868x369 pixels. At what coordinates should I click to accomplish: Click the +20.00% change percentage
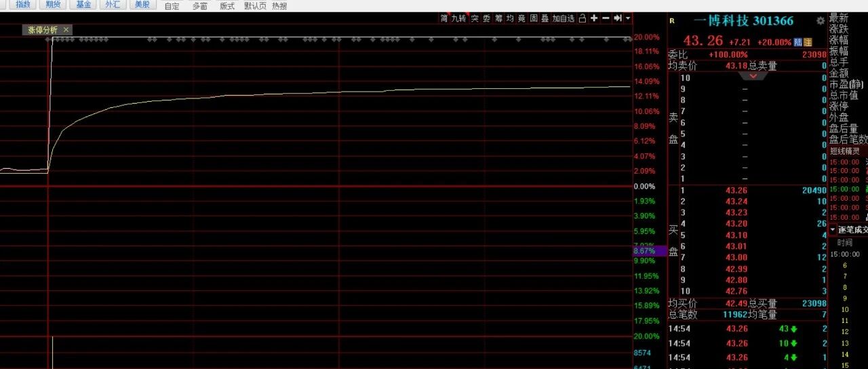[774, 42]
